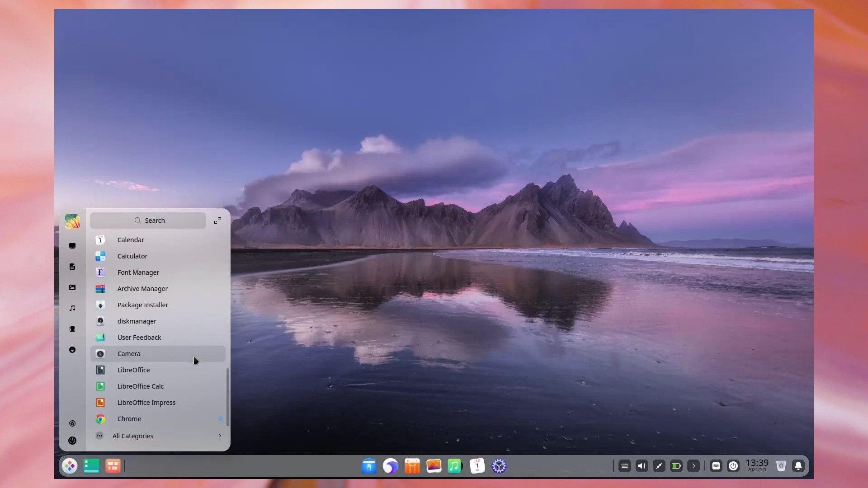Launch diskmanager tool
The width and height of the screenshot is (868, 488).
(x=137, y=320)
